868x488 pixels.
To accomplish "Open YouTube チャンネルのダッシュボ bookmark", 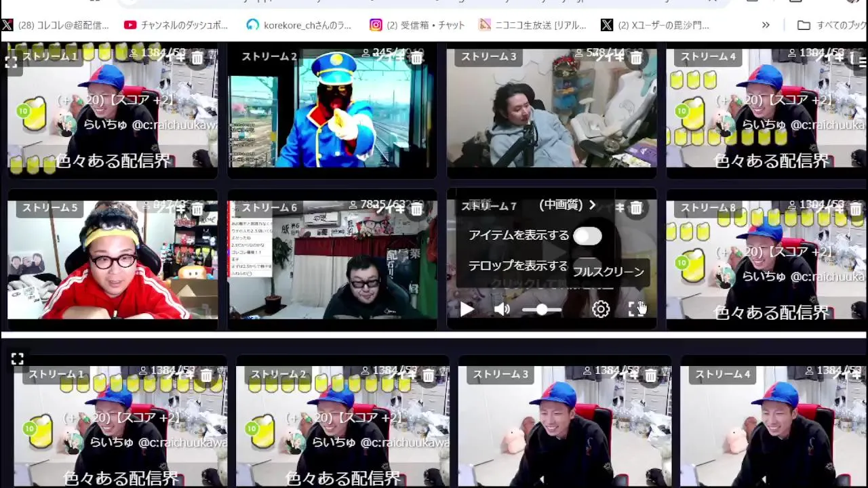I will coord(176,25).
